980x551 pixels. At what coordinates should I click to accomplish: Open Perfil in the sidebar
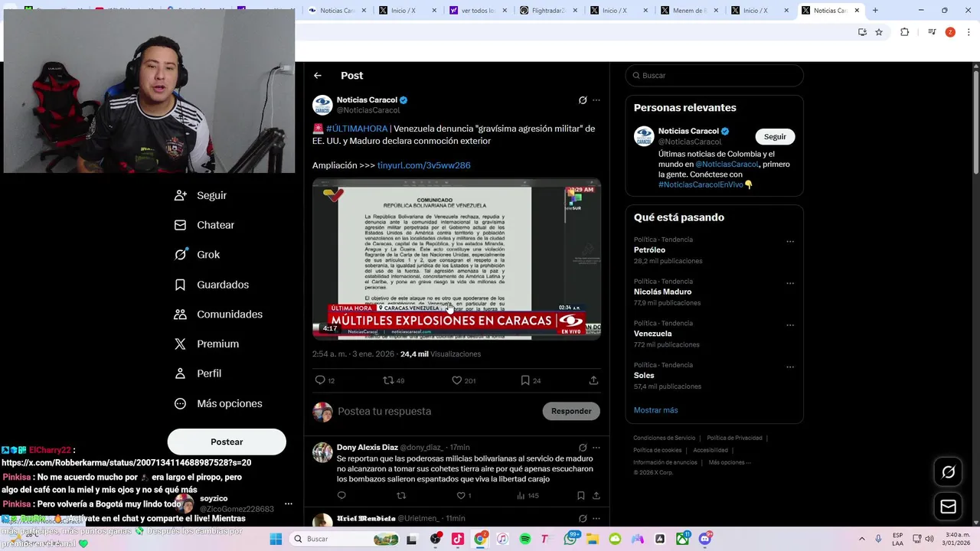point(198,373)
